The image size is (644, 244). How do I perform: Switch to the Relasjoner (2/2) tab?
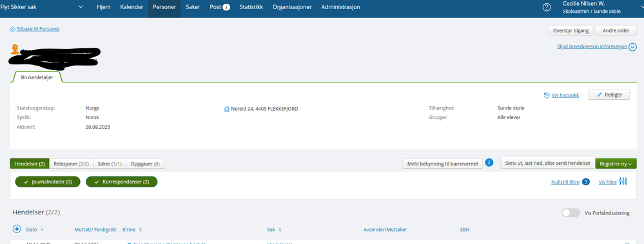(71, 164)
